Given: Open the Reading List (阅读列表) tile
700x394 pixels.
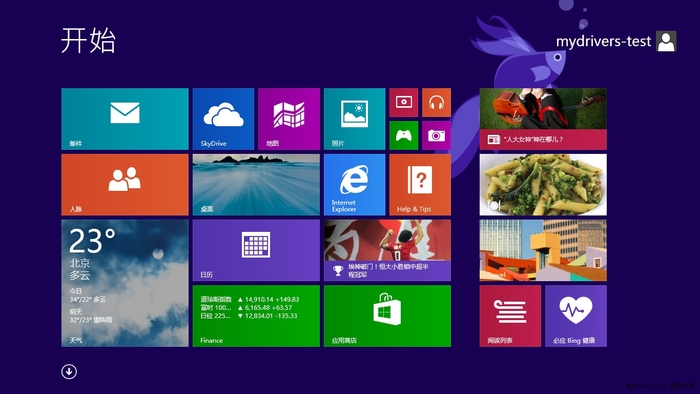Looking at the screenshot, I should click(510, 316).
